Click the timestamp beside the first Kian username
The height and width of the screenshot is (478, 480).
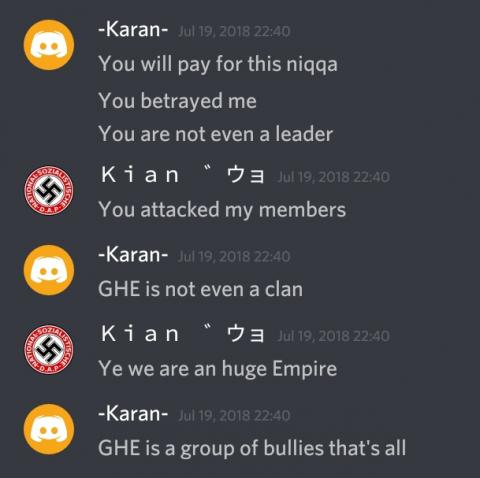pos(334,177)
